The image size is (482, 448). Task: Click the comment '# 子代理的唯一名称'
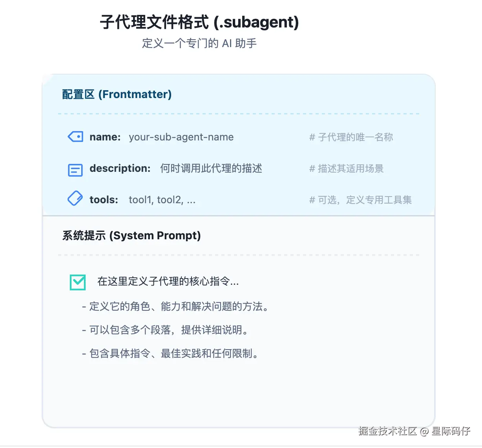[351, 137]
